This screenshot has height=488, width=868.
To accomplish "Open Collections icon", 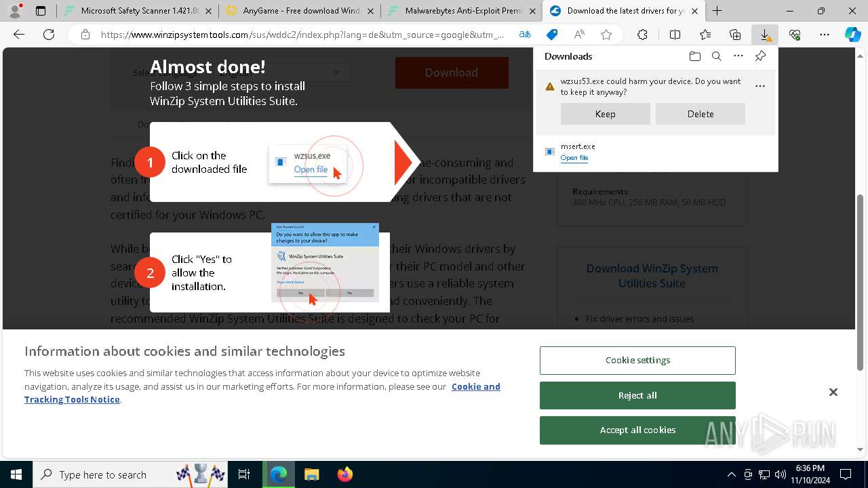I will [735, 35].
